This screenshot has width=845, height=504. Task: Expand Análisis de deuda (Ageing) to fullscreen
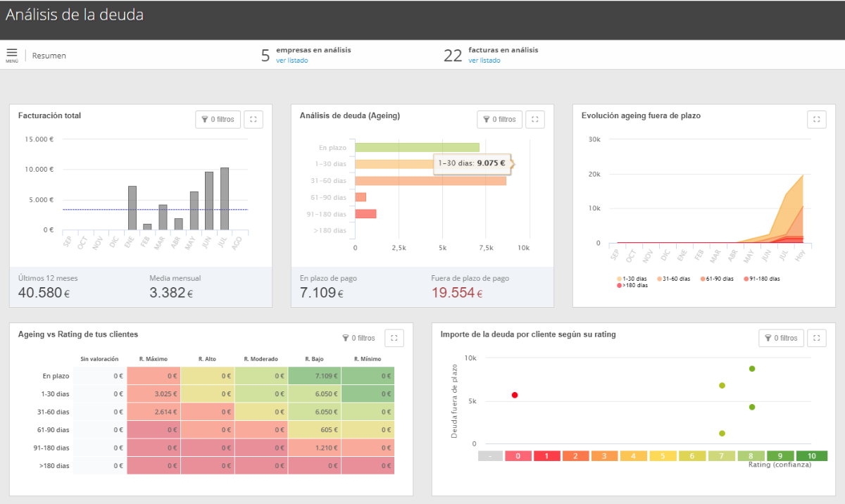pyautogui.click(x=534, y=120)
